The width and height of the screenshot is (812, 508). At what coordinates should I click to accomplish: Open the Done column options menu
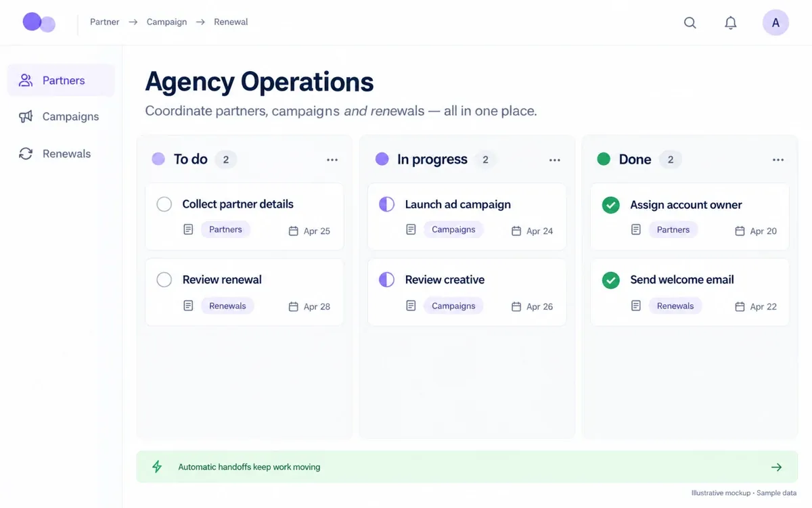[x=778, y=160]
